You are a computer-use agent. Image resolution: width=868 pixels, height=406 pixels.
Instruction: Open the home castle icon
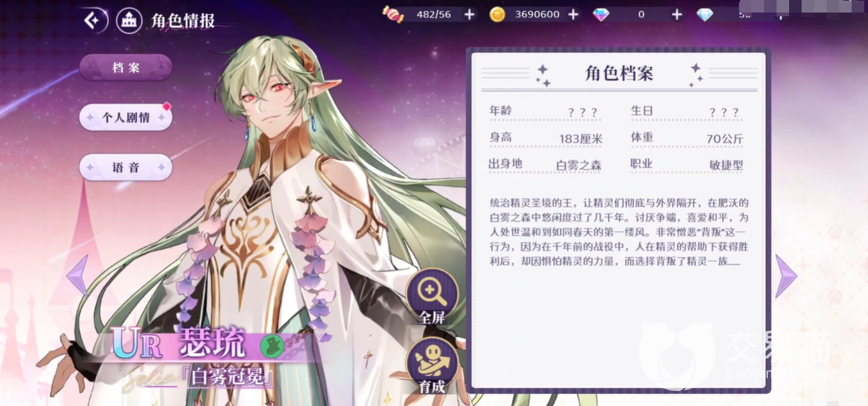click(129, 21)
